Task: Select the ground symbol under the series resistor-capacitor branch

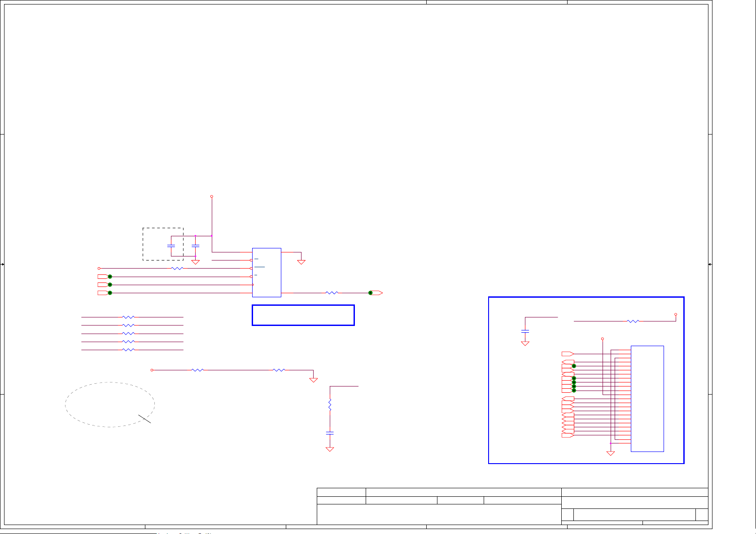Action: [330, 449]
